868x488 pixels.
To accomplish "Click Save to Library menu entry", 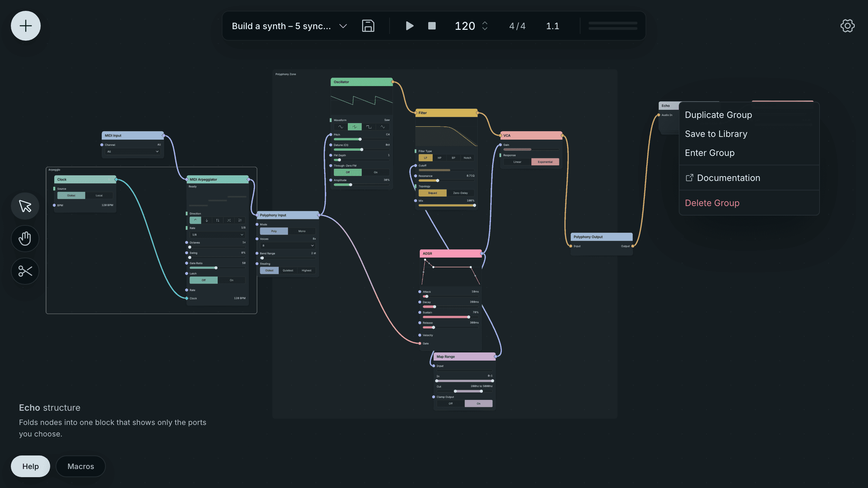I will coord(749,134).
